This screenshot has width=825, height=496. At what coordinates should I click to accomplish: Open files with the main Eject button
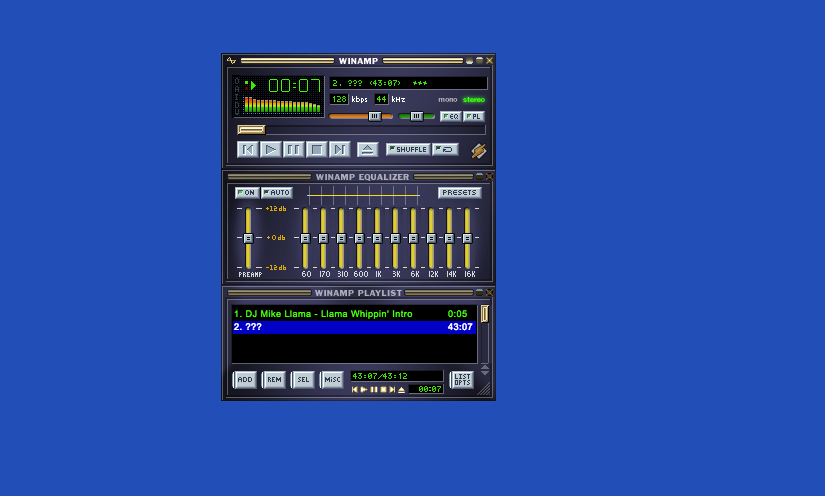(368, 150)
